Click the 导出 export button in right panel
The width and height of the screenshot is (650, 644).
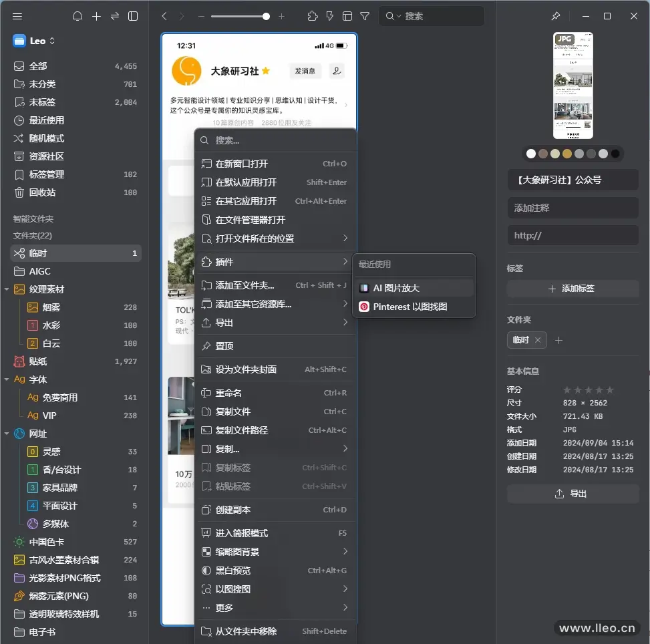tap(573, 494)
